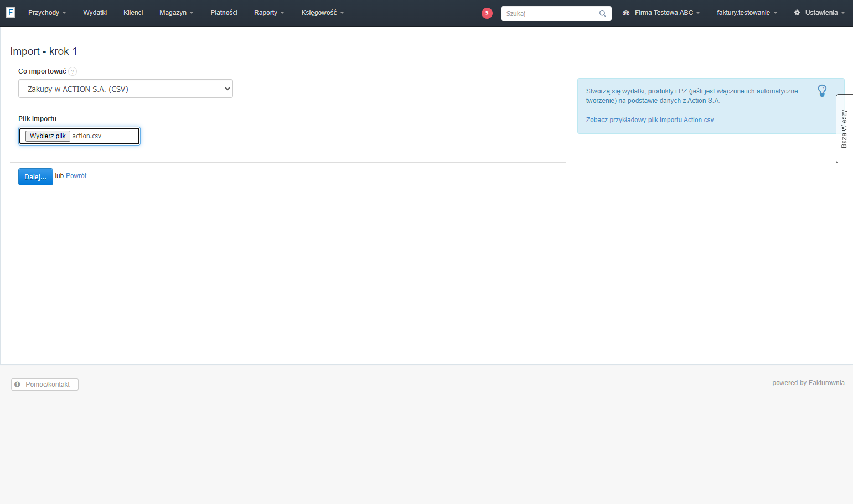Viewport: 853px width, 504px height.
Task: Click the search magnifier icon
Action: pyautogui.click(x=603, y=13)
